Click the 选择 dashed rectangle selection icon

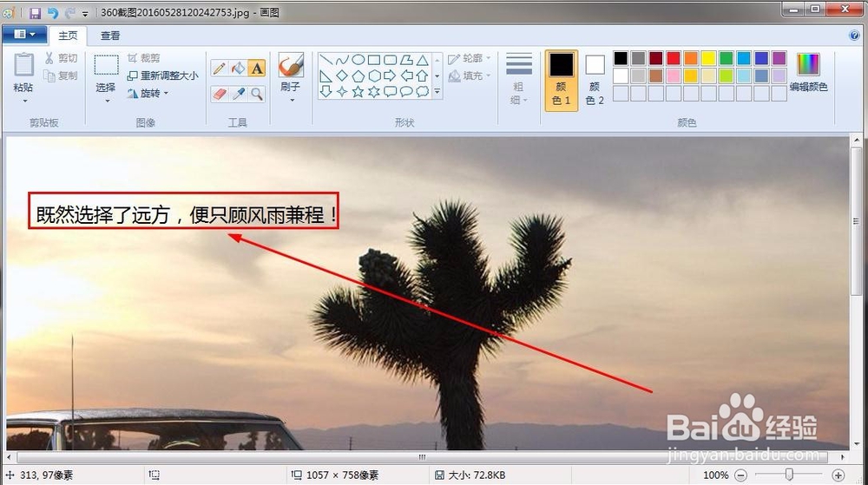[106, 65]
